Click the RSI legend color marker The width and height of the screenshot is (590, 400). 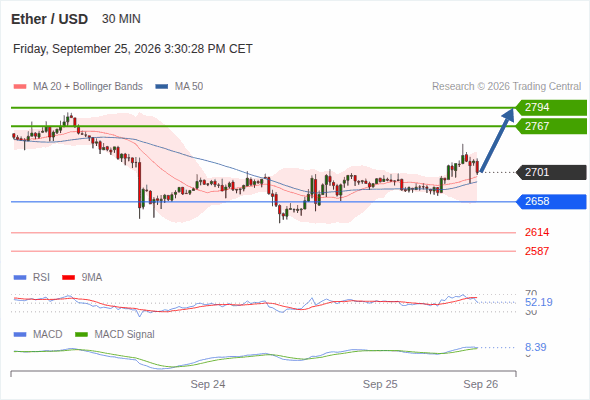click(20, 278)
